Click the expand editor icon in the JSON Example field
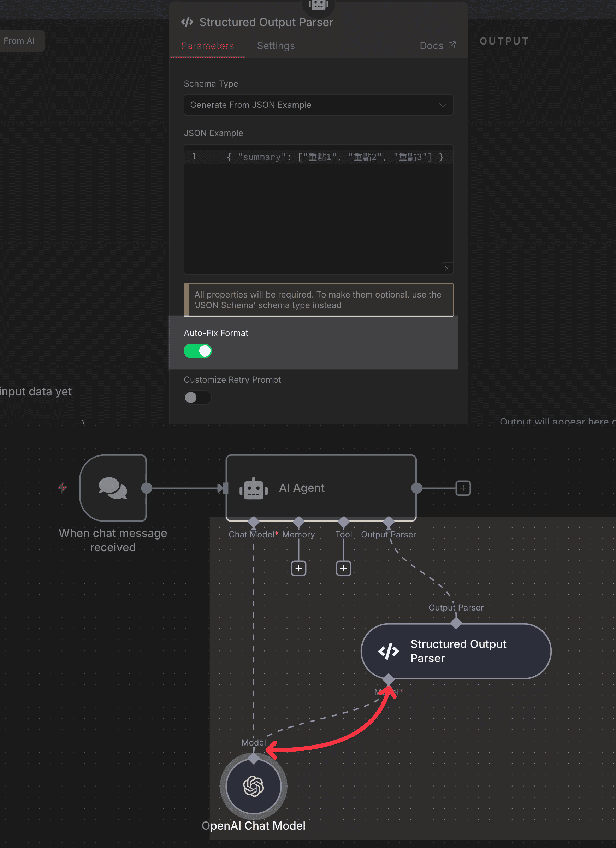Image resolution: width=616 pixels, height=848 pixels. (447, 269)
